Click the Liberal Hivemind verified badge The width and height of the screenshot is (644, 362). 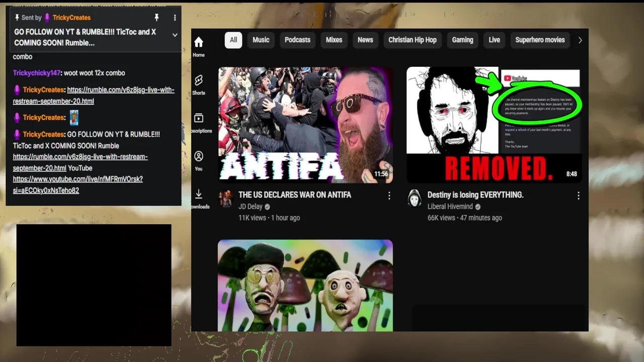click(x=477, y=207)
